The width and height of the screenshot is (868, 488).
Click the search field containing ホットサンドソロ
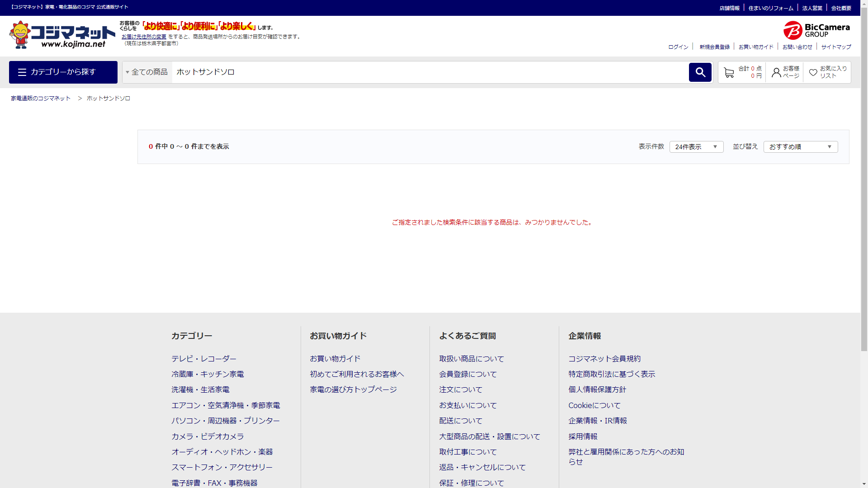pos(429,72)
